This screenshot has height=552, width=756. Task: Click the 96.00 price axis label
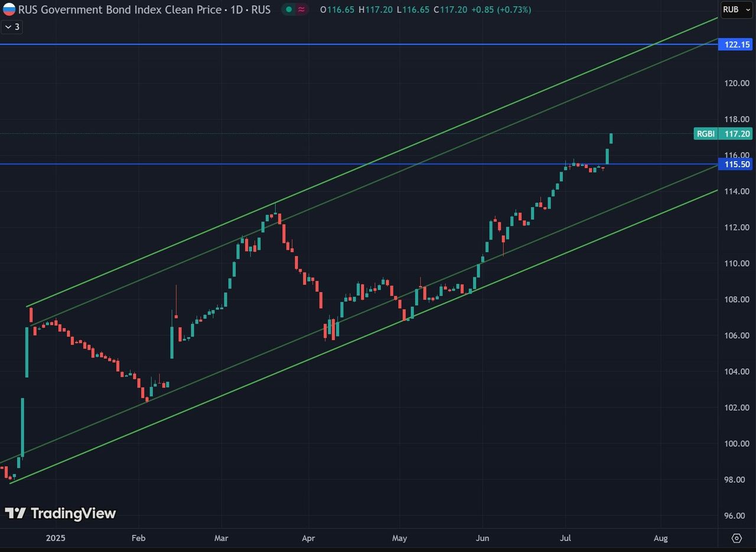tap(737, 515)
